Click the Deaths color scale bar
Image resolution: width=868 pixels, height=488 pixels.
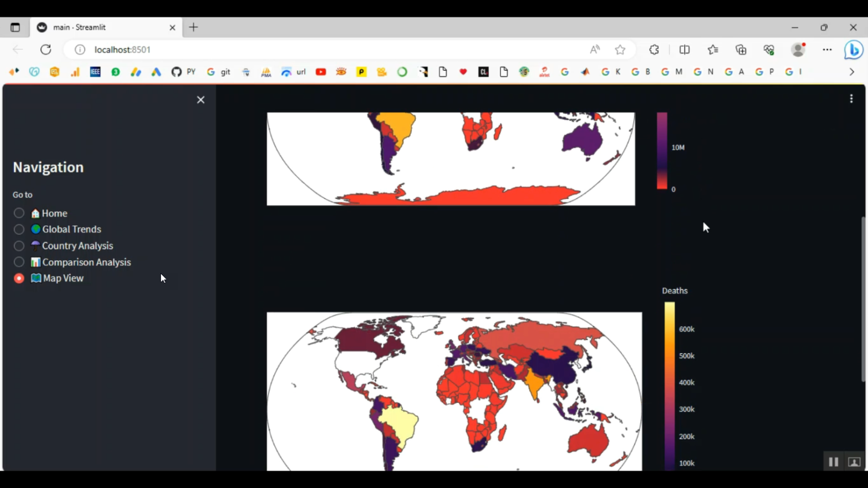pyautogui.click(x=670, y=386)
